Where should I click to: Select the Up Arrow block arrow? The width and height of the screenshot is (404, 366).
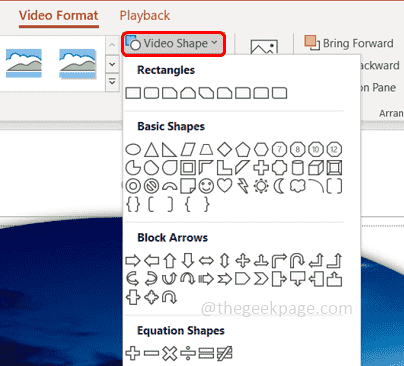170,261
